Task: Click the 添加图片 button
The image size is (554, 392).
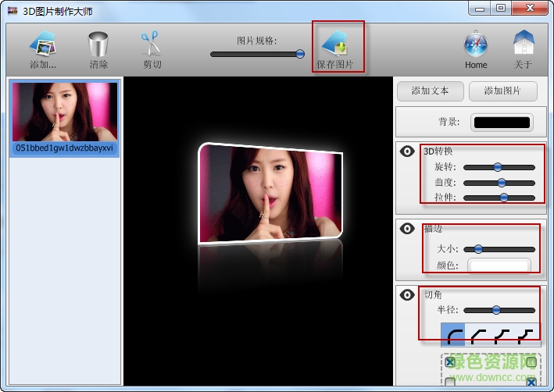Action: coord(502,91)
